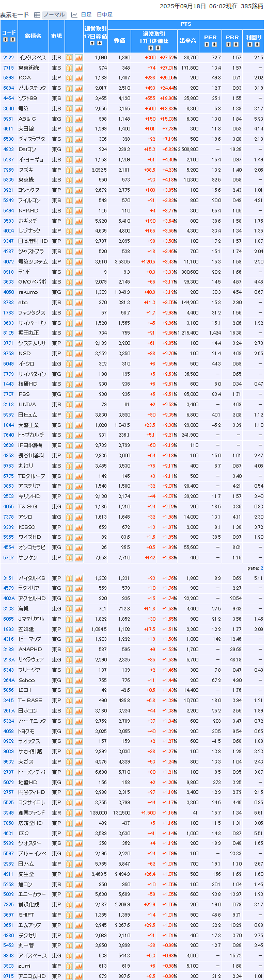Image resolution: width=268 pixels, height=980 pixels.
Task: Open the chart icon for アニコムHD row
Action: tap(78, 976)
